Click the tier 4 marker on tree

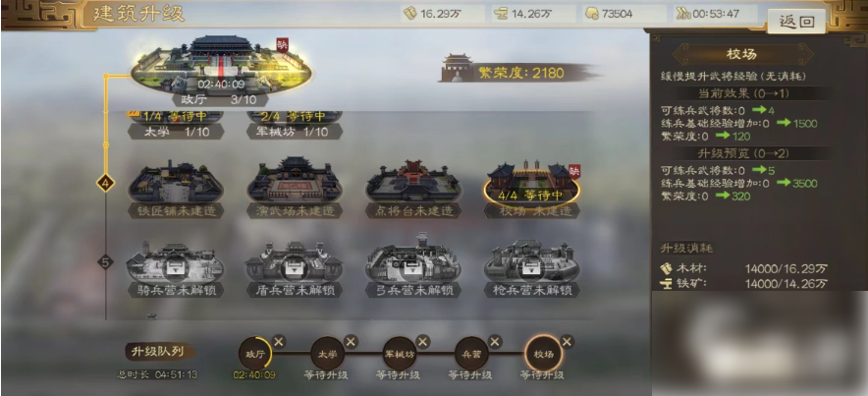pyautogui.click(x=105, y=182)
